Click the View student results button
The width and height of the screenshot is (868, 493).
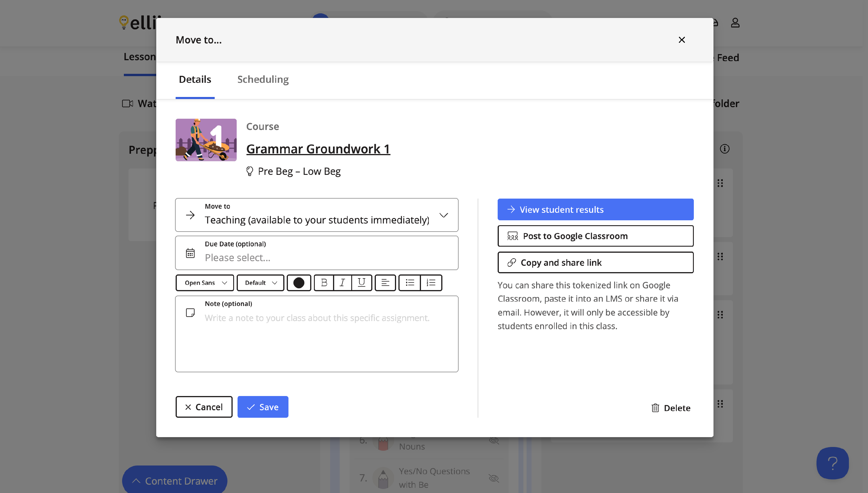[x=595, y=209]
